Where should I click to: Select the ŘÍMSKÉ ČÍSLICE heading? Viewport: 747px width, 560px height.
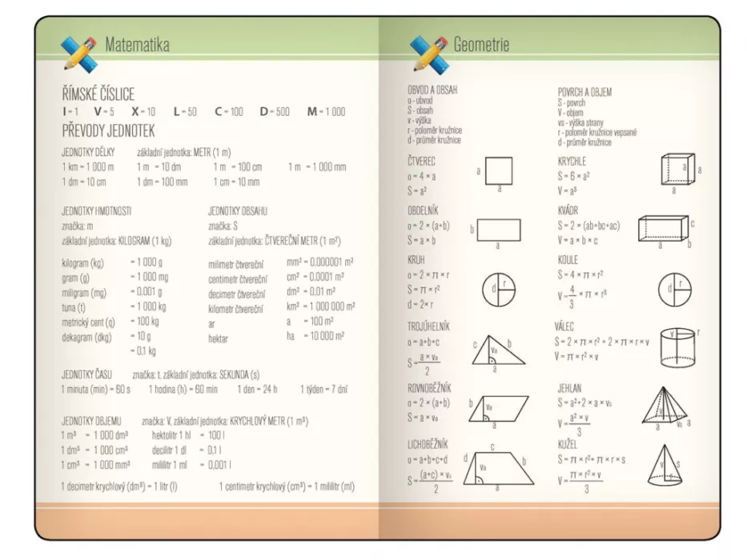(98, 94)
